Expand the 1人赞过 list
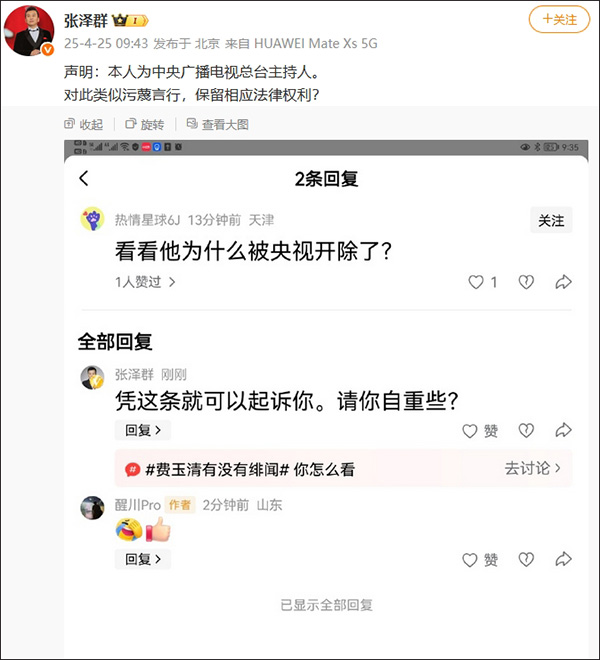The height and width of the screenshot is (660, 600). (145, 282)
